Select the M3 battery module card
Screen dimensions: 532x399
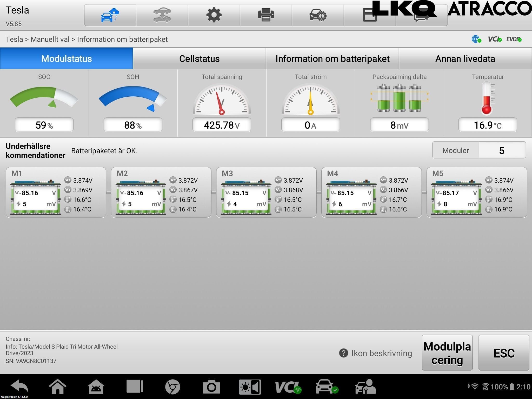[266, 192]
